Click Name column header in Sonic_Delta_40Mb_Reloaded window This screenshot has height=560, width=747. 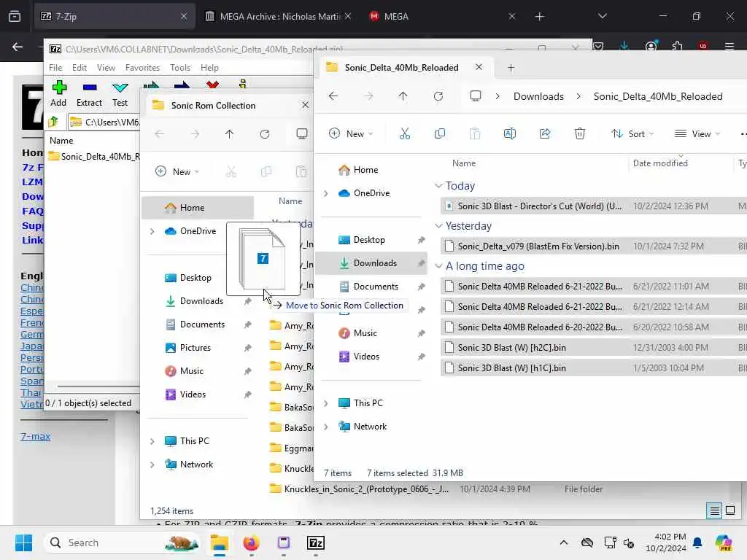point(463,163)
